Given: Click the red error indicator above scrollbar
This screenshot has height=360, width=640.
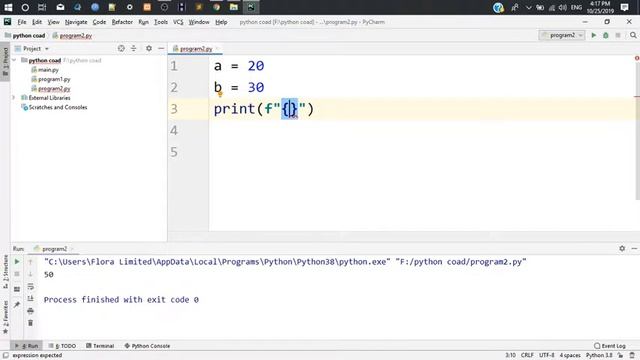Looking at the screenshot, I should point(637,58).
